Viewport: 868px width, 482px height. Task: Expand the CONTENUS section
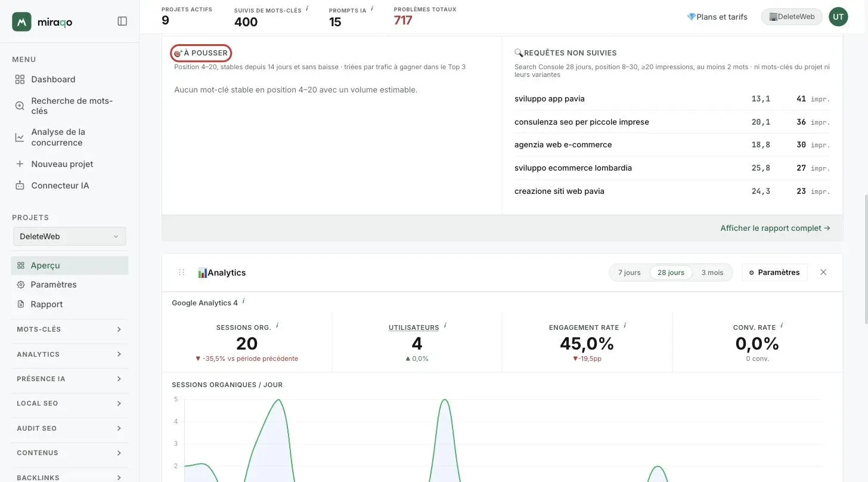click(x=70, y=453)
